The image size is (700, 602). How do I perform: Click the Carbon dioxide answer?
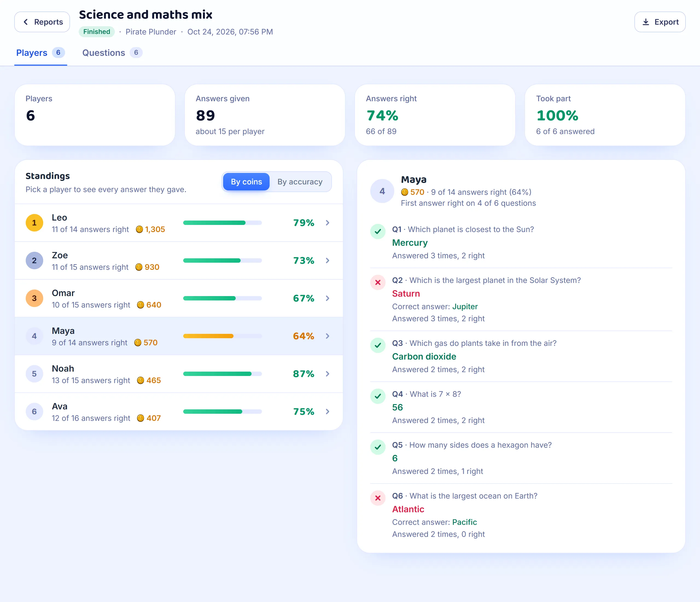pyautogui.click(x=424, y=357)
